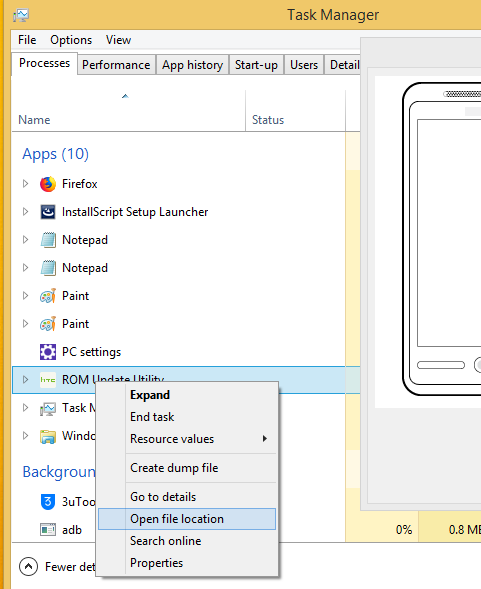Image resolution: width=481 pixels, height=589 pixels.
Task: Expand the InstallScript Setup Launcher entry
Action: (x=25, y=211)
